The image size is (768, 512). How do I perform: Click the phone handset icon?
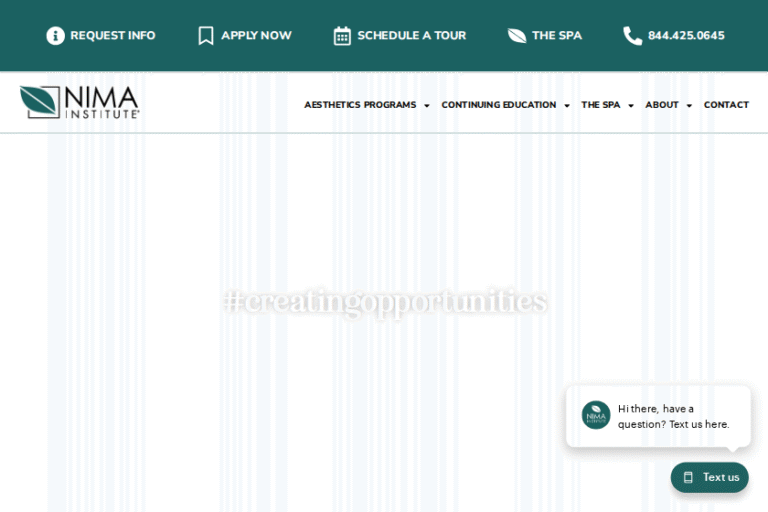pos(632,36)
